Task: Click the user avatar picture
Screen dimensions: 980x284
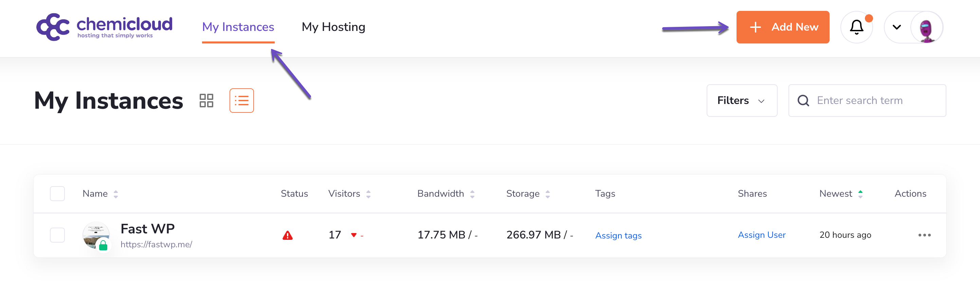Action: coord(926,28)
